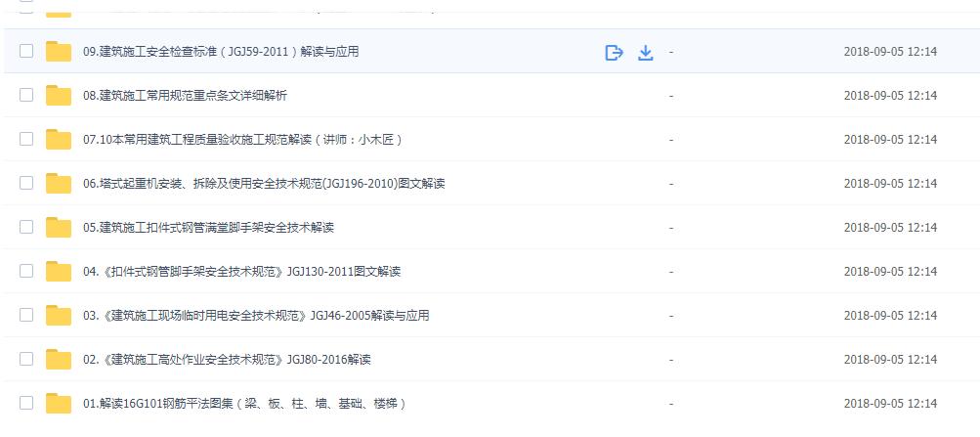The image size is (980, 437).
Task: Click the share icon on row 09
Action: [615, 53]
